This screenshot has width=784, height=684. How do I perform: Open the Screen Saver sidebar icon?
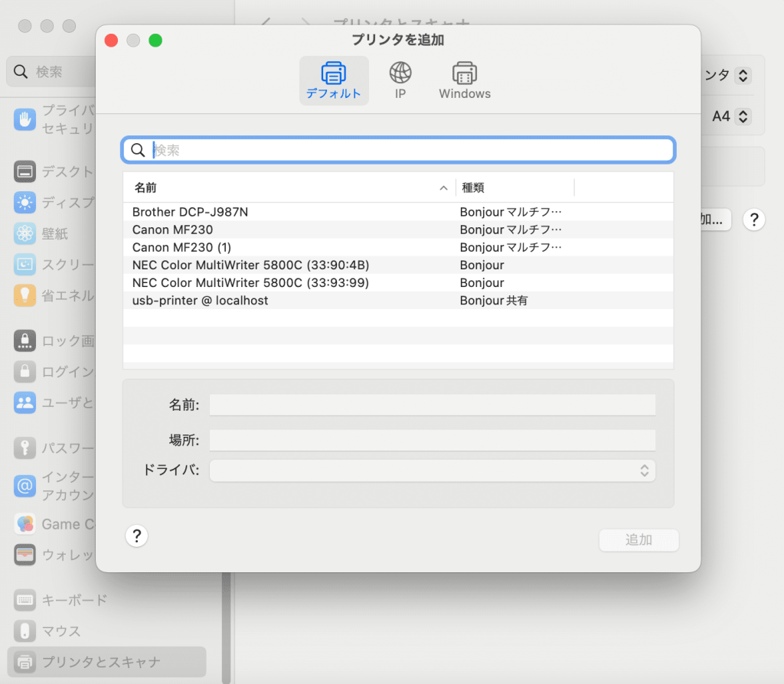25,264
